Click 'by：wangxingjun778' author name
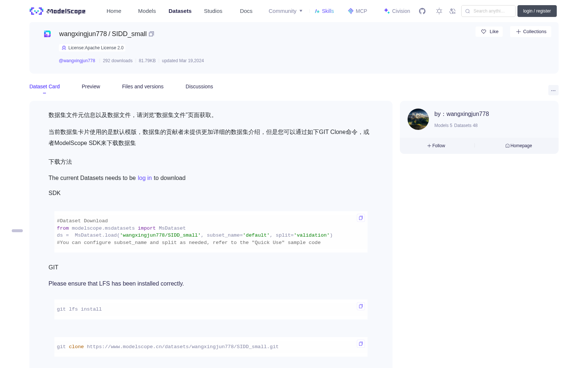The width and height of the screenshot is (588, 368). (462, 114)
